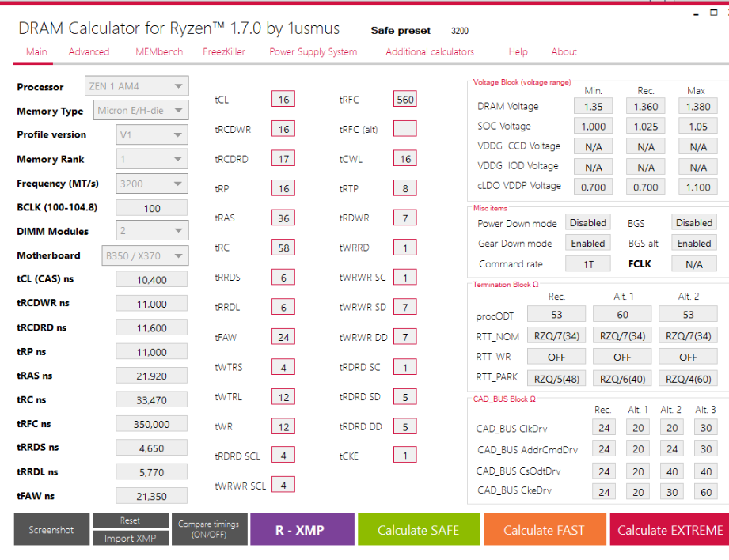Click the tCWL value 16
Image resolution: width=729 pixels, height=560 pixels.
click(x=405, y=159)
